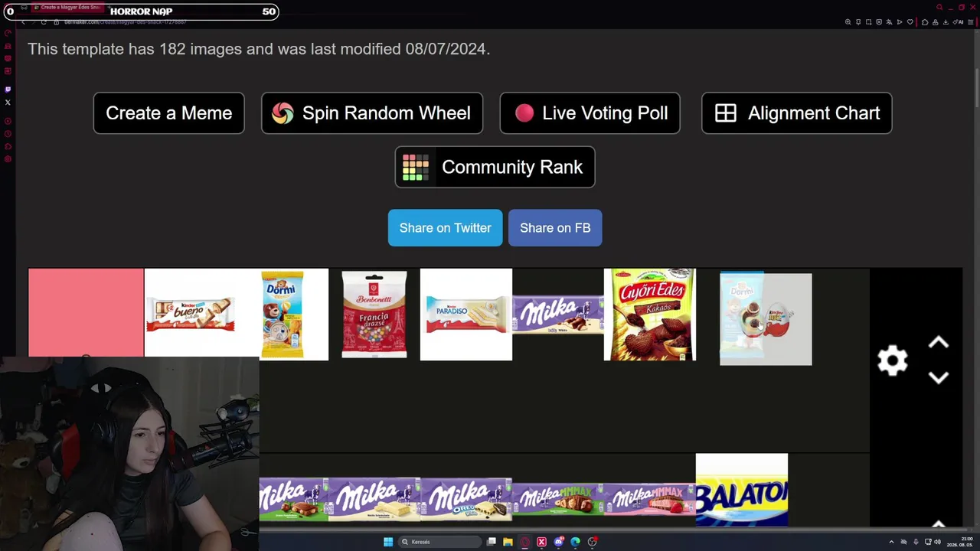Move the tier row up

[939, 344]
